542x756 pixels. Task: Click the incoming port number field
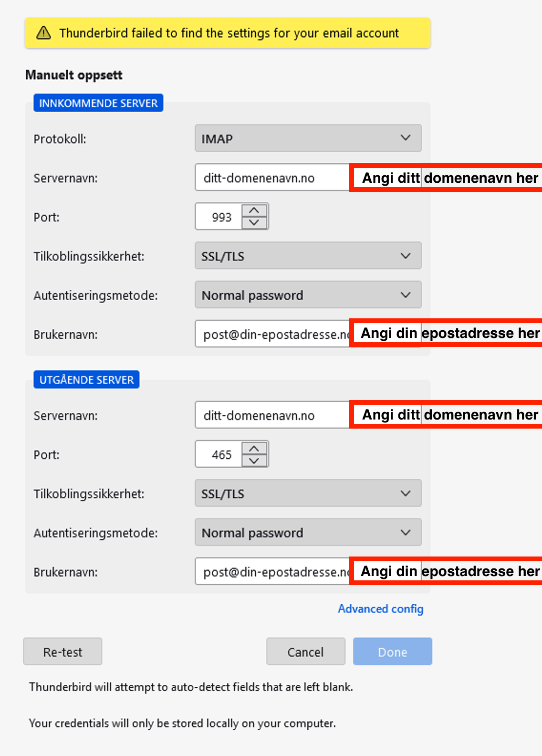pyautogui.click(x=219, y=217)
